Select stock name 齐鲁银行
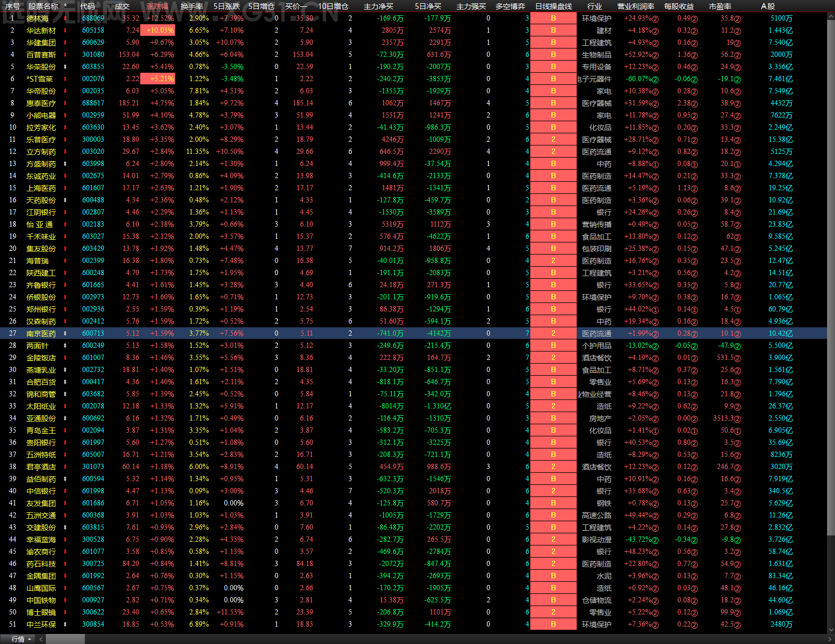835x644 pixels. pyautogui.click(x=41, y=285)
